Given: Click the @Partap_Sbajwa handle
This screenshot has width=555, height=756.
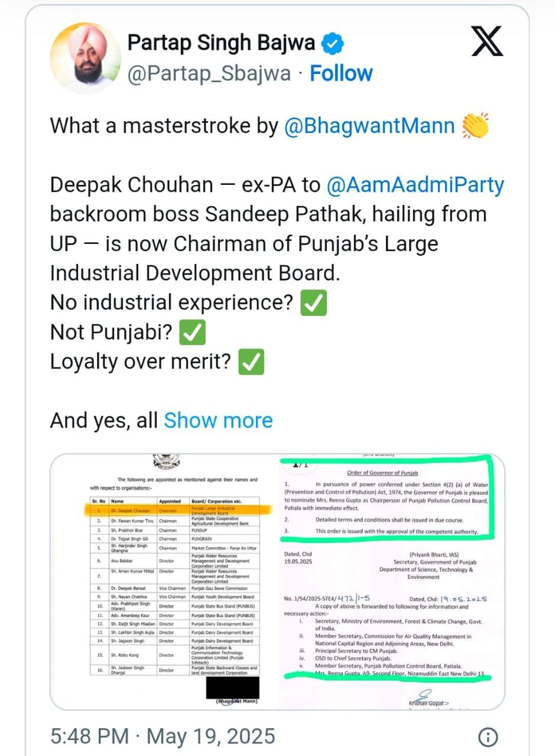Looking at the screenshot, I should (x=208, y=73).
